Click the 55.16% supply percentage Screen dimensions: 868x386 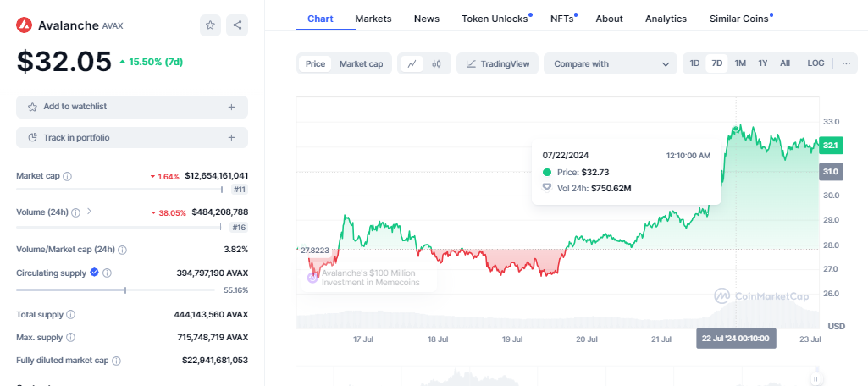coord(237,289)
